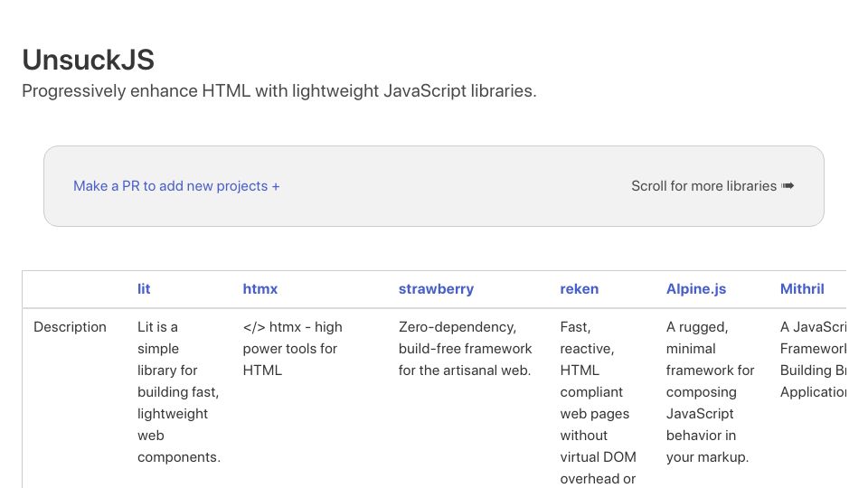Click the strawberry 'Zero-dependency, build-free framework' description
This screenshot has width=868, height=488.
click(465, 349)
